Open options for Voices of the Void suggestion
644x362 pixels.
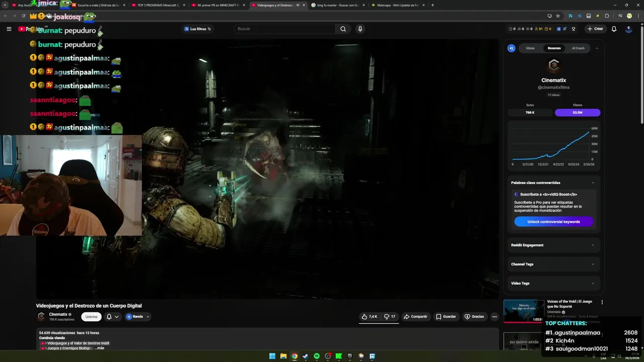(x=602, y=302)
